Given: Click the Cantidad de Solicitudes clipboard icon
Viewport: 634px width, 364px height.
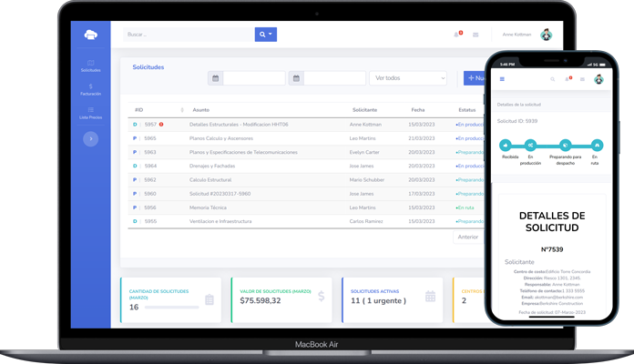Looking at the screenshot, I should click(210, 299).
